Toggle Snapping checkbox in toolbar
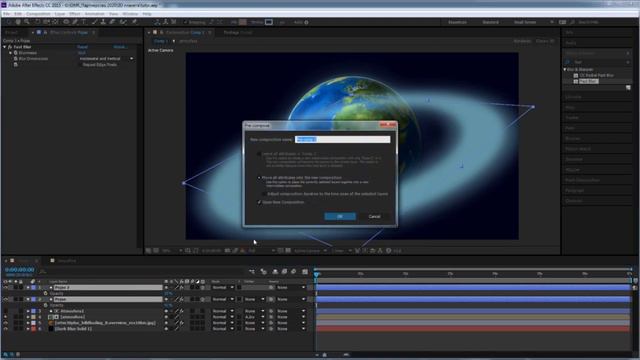640x360 pixels. tap(186, 22)
